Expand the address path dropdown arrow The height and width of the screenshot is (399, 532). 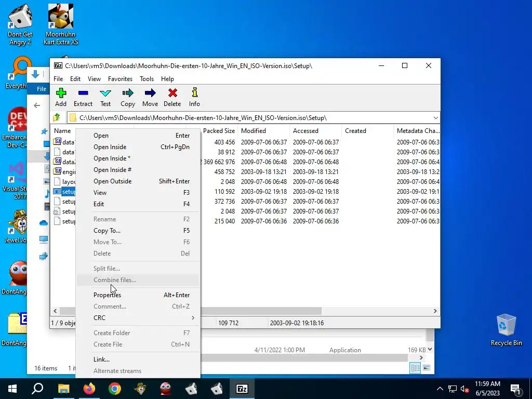[x=436, y=118]
